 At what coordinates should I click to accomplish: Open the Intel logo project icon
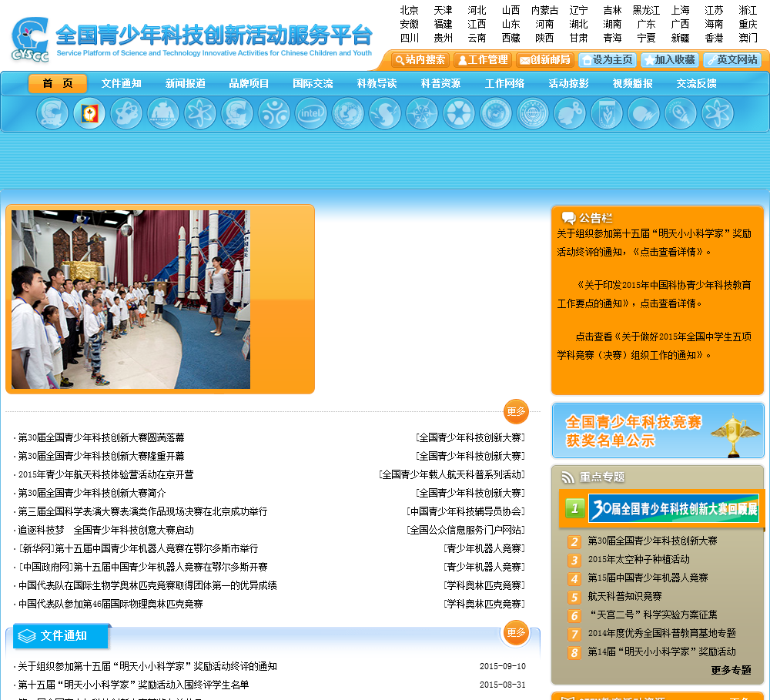tap(311, 113)
